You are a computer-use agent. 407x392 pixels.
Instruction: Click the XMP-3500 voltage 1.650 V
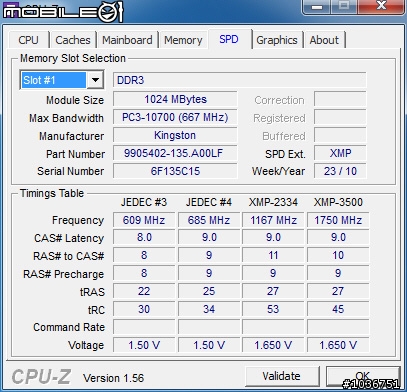coord(338,345)
